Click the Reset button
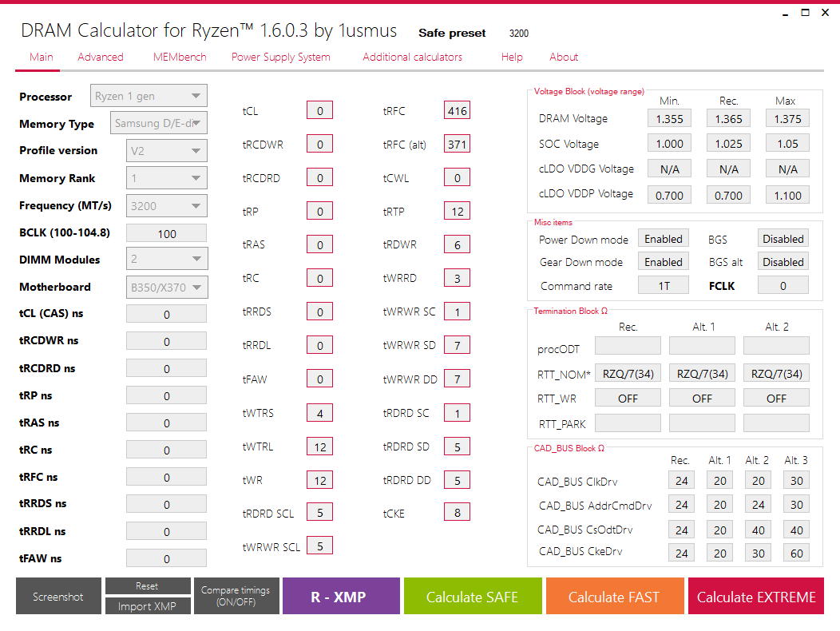The image size is (840, 631). click(x=148, y=586)
